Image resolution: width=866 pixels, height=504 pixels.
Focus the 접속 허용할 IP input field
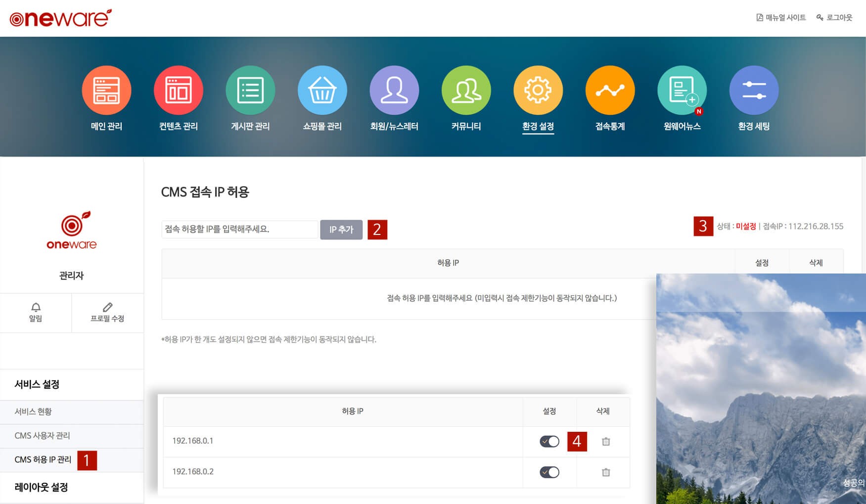(x=239, y=229)
